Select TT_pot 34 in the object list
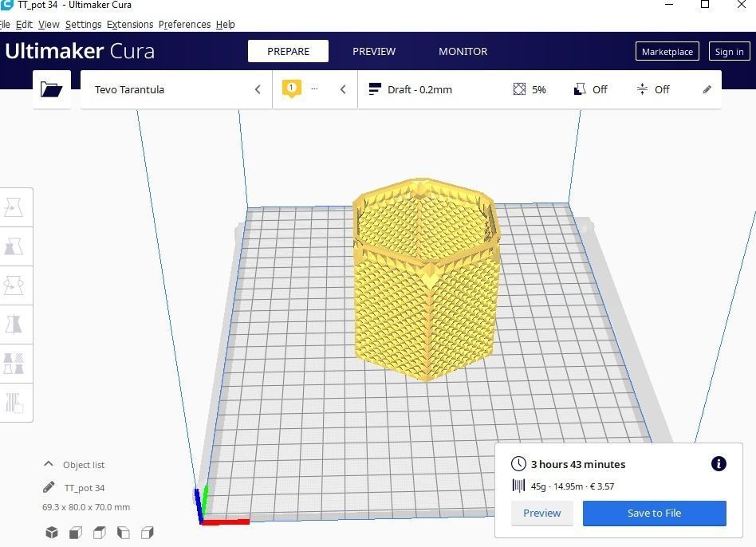The width and height of the screenshot is (756, 547). tap(85, 488)
